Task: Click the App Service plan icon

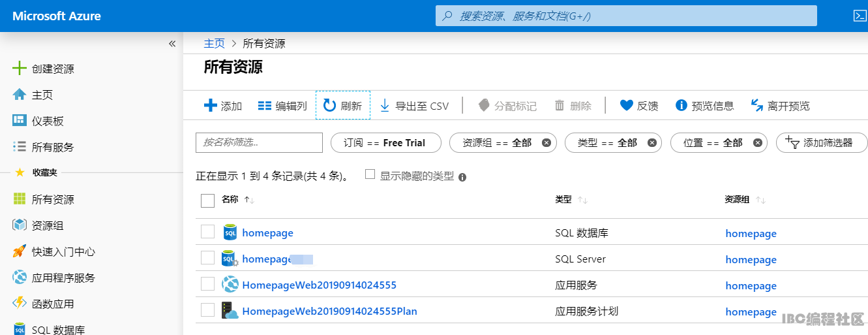Action: [x=230, y=311]
